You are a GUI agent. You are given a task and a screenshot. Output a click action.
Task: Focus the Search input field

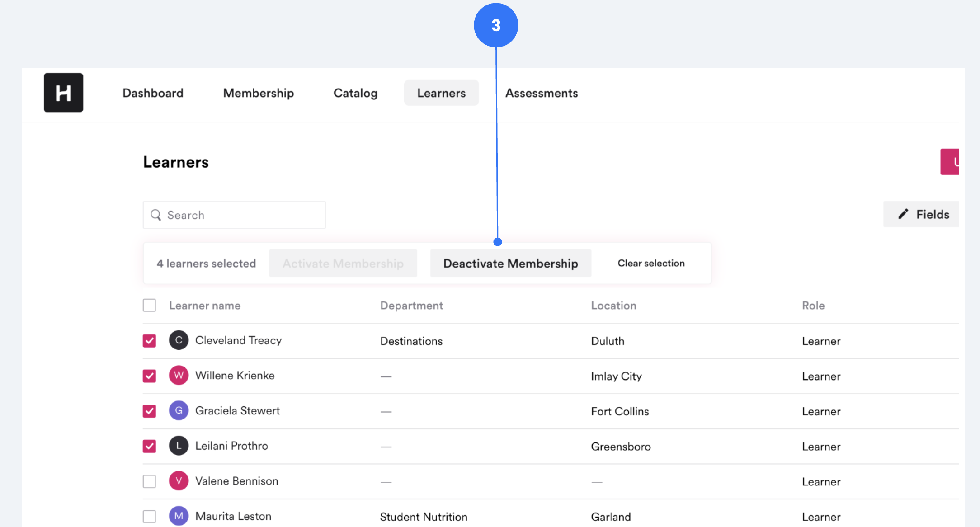tap(234, 215)
